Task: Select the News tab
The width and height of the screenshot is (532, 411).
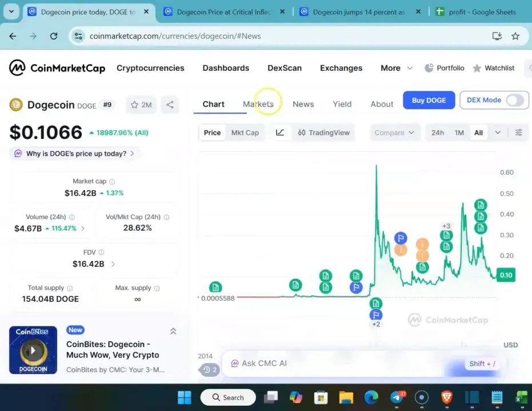Action: click(x=303, y=104)
